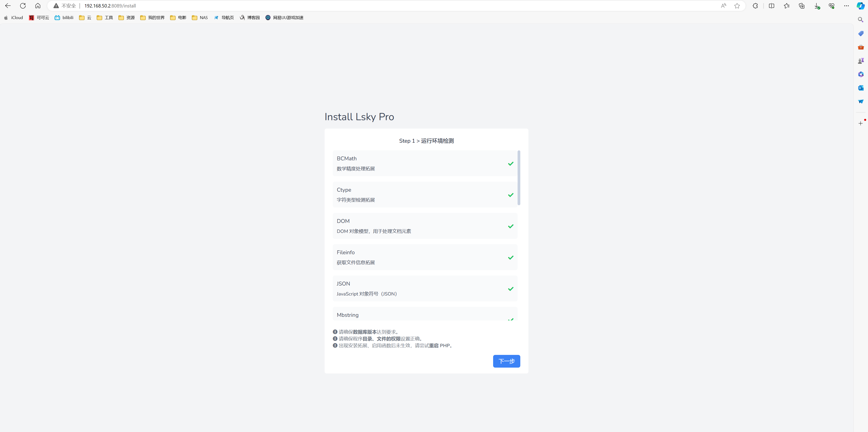Toggle split screen icon

click(x=771, y=6)
